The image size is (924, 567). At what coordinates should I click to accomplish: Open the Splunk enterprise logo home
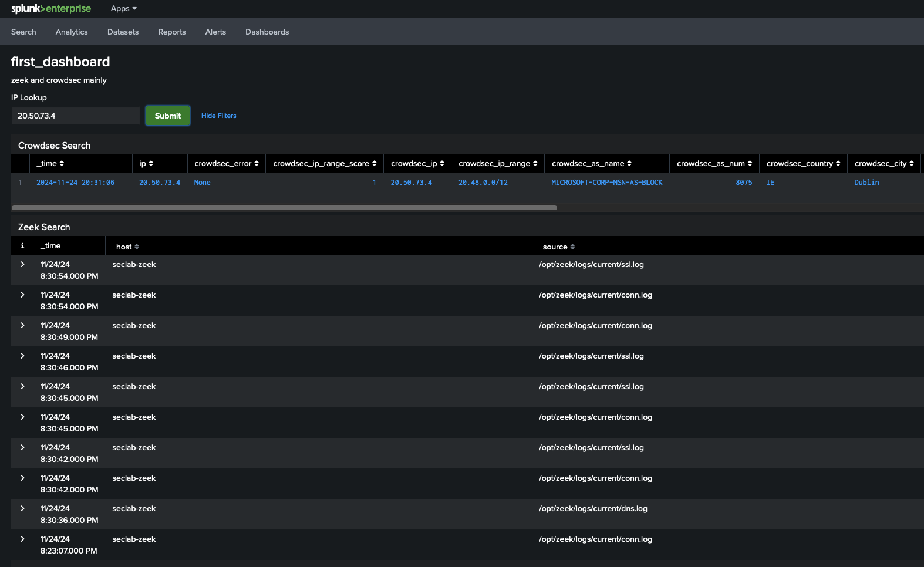coord(51,8)
